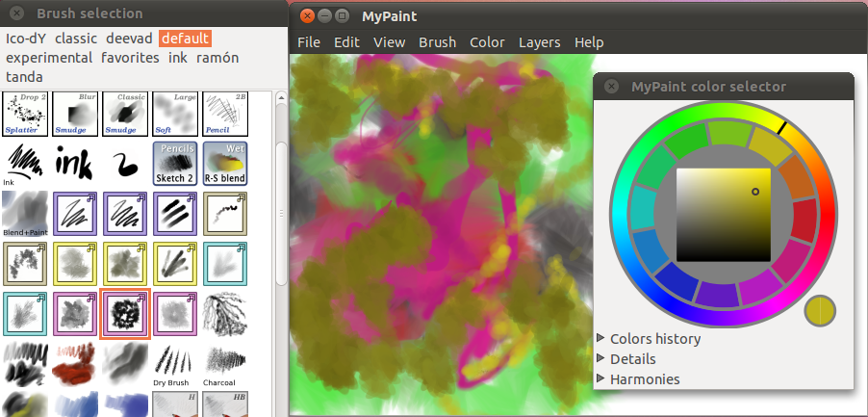Select the Wet R-S blend brush

pos(225,164)
